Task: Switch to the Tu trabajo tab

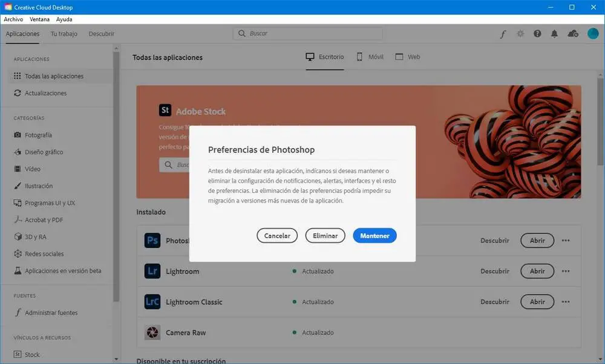Action: [64, 34]
